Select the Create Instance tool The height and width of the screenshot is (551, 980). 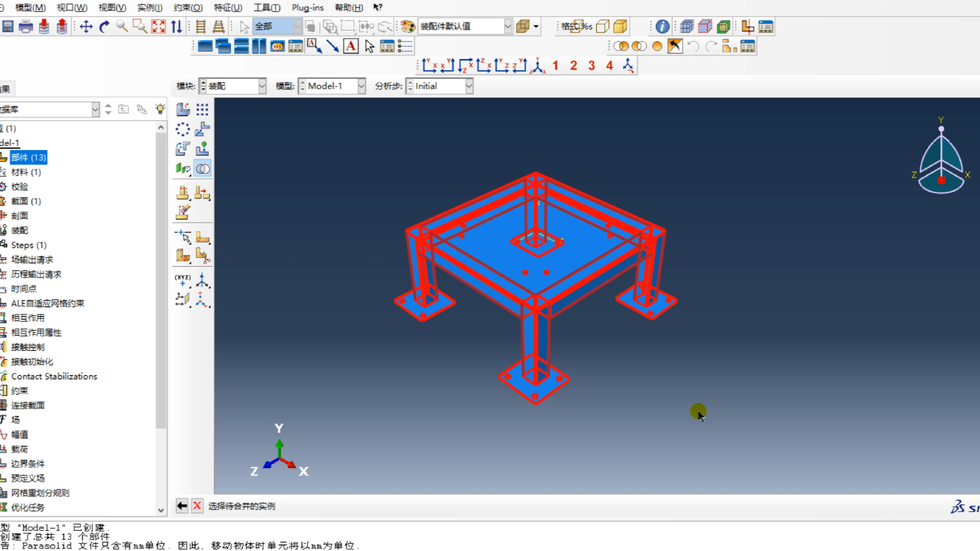[x=182, y=109]
